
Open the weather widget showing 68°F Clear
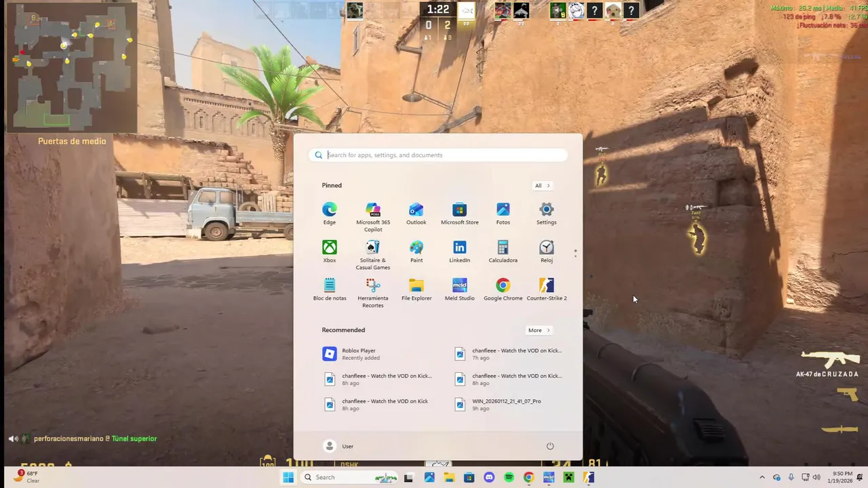pos(26,477)
